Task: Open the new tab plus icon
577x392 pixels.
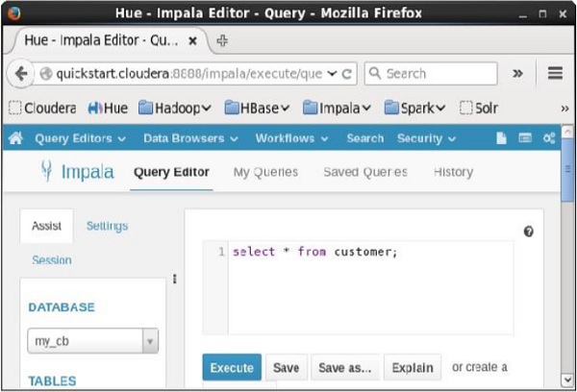Action: pos(223,41)
